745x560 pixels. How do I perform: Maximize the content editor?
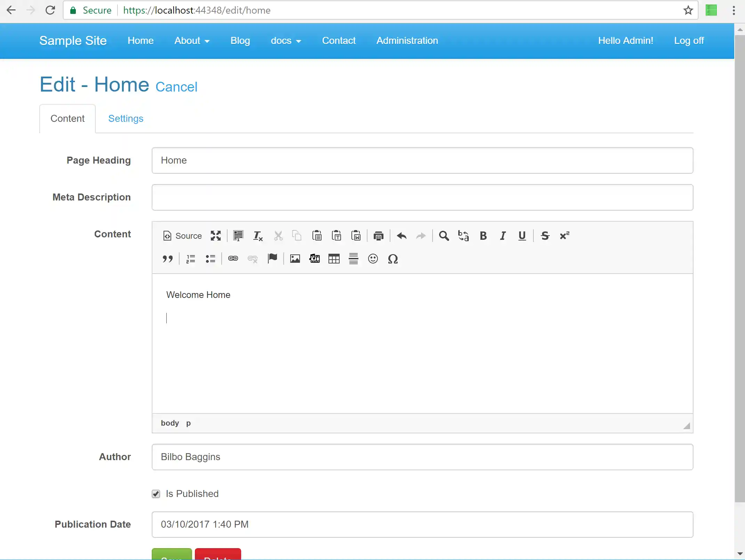click(x=215, y=236)
